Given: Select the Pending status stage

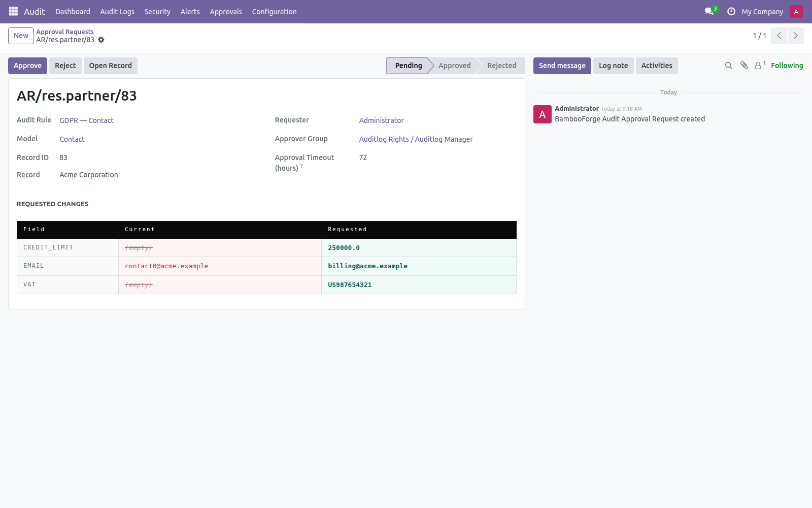Looking at the screenshot, I should tap(409, 66).
